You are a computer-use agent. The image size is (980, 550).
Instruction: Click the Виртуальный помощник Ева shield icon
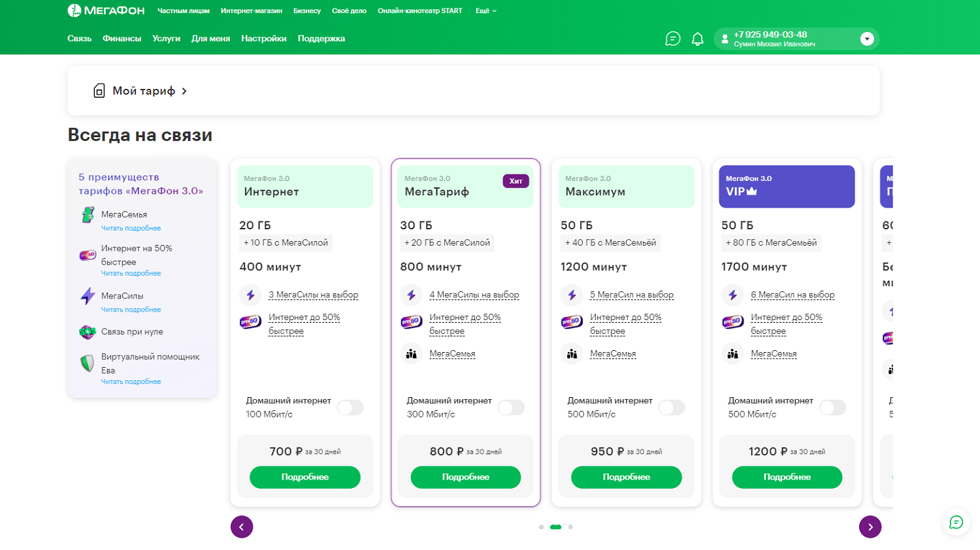[x=88, y=363]
